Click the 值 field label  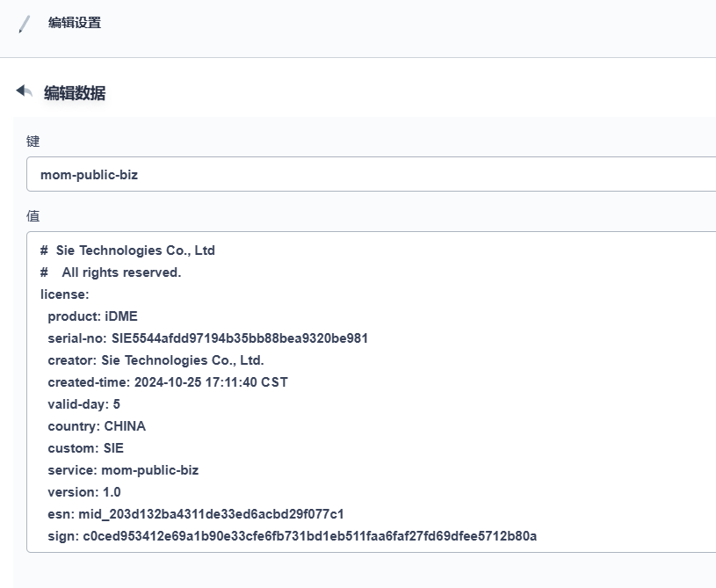coord(33,215)
